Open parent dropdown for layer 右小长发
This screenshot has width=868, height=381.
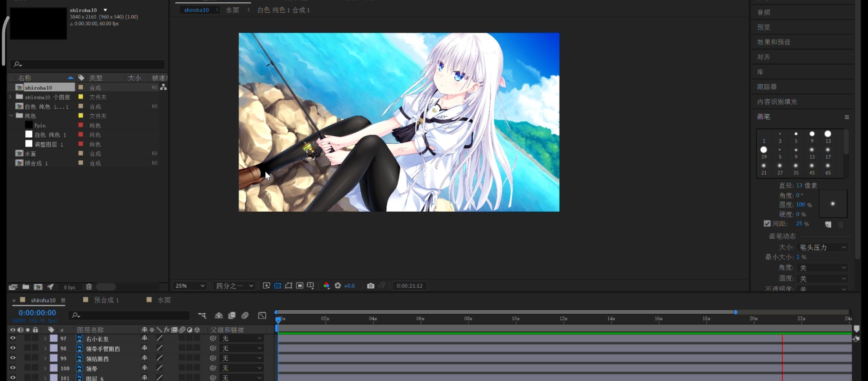(x=242, y=338)
